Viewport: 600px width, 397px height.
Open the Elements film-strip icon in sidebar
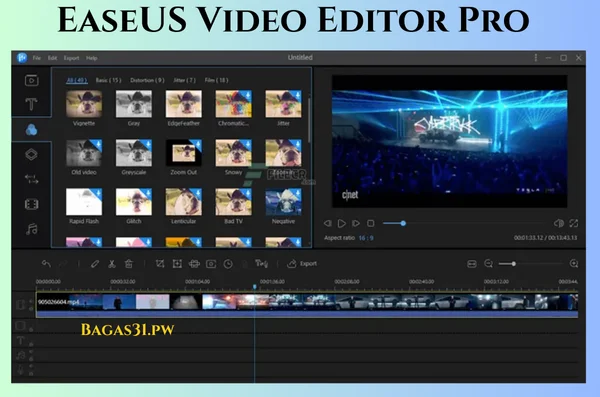(x=31, y=204)
